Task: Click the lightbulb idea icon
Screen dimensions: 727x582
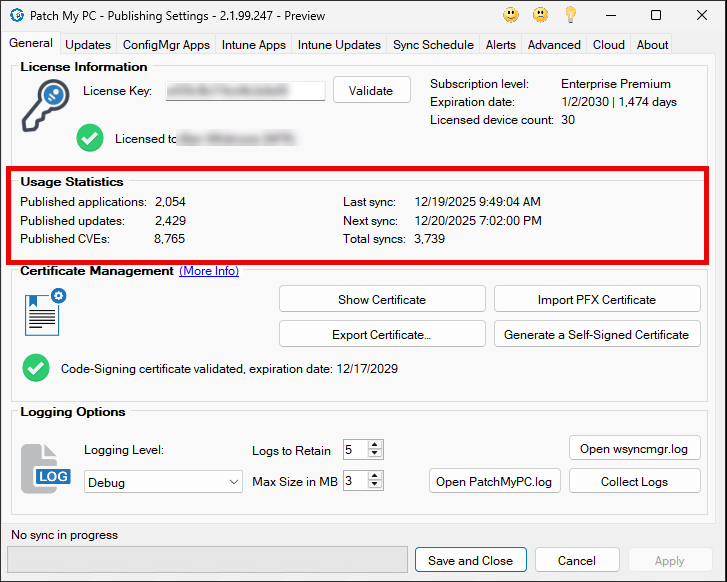Action: click(x=571, y=15)
